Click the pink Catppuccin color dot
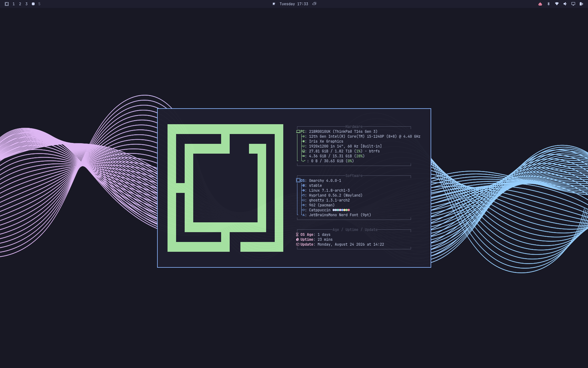 [340, 210]
